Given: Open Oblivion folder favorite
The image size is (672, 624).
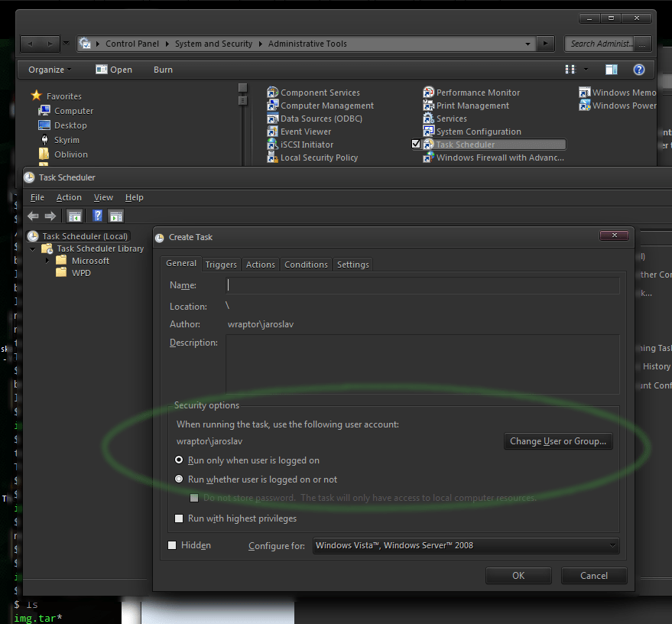Looking at the screenshot, I should (x=70, y=154).
